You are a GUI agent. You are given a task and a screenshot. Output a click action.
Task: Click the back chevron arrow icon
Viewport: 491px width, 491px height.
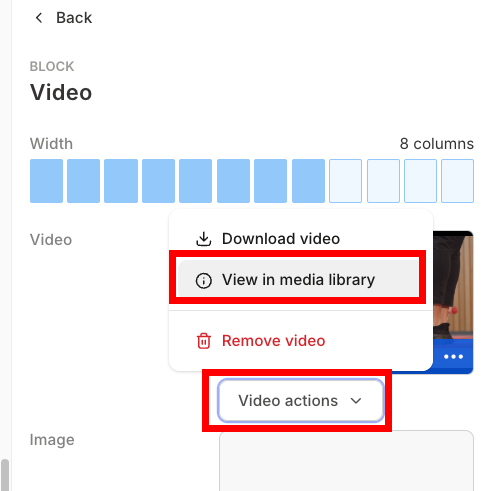coord(39,18)
